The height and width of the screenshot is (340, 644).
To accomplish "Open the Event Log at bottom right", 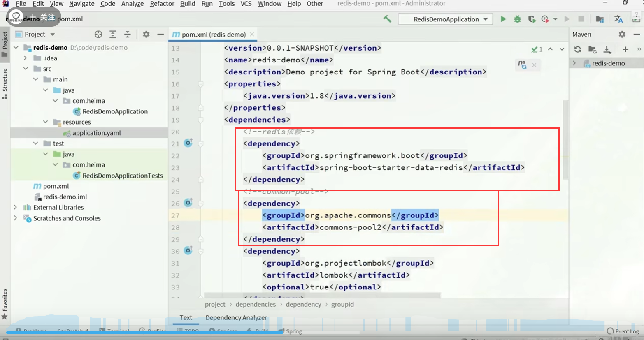I will (x=623, y=331).
